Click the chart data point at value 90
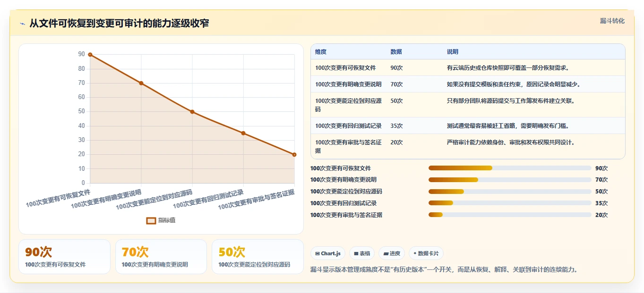Image resolution: width=644 pixels, height=293 pixels. coord(90,55)
